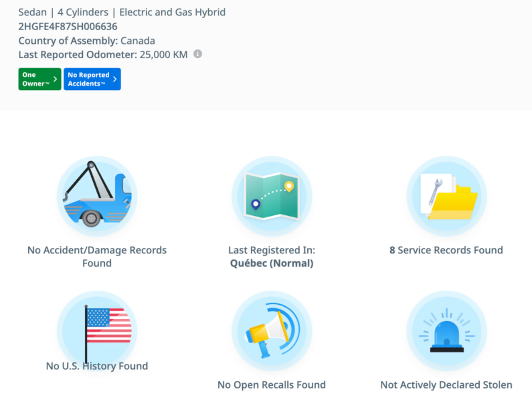This screenshot has height=399, width=532.
Task: Open the service records folder icon
Action: pos(446,196)
